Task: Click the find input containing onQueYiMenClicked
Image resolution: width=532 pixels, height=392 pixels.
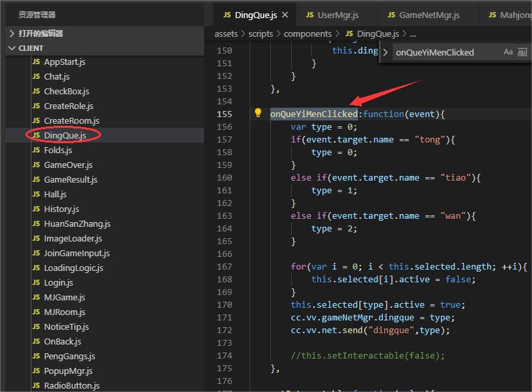Action: tap(446, 53)
